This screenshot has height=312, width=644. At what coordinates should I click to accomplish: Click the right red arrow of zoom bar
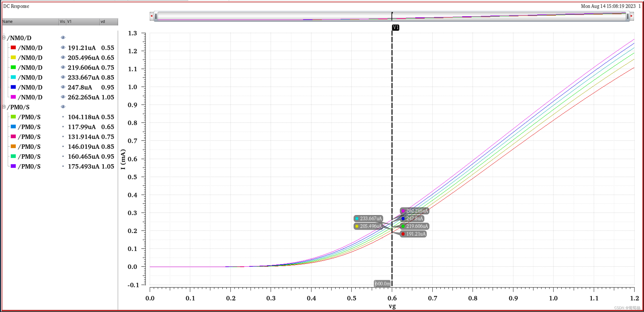pyautogui.click(x=632, y=16)
